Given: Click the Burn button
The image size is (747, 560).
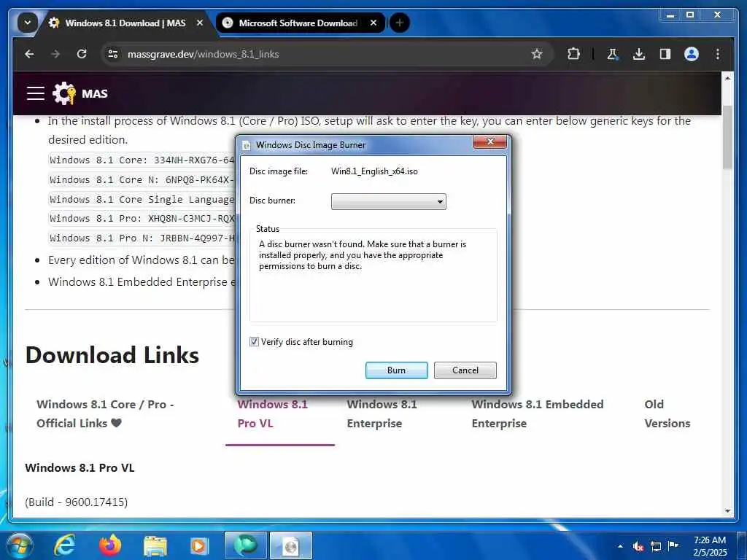Looking at the screenshot, I should 396,370.
